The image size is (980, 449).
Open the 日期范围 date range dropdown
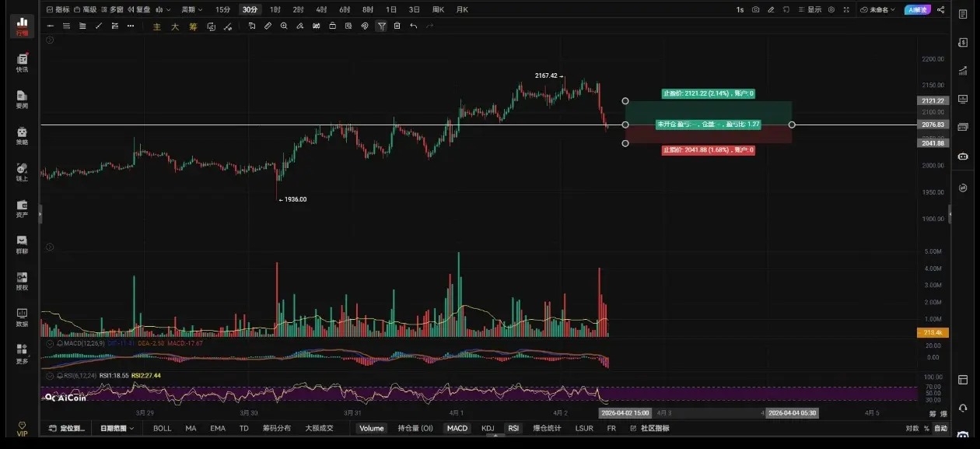pos(117,428)
